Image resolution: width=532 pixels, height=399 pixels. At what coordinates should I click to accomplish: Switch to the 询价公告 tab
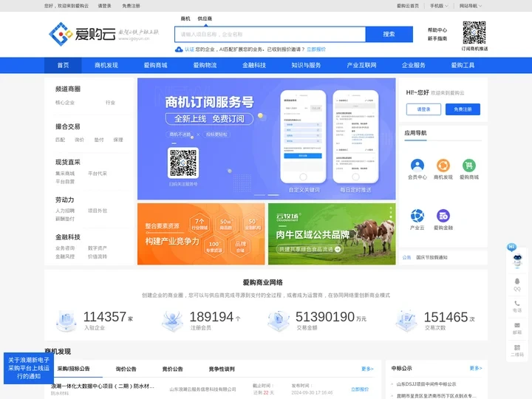[x=126, y=369]
